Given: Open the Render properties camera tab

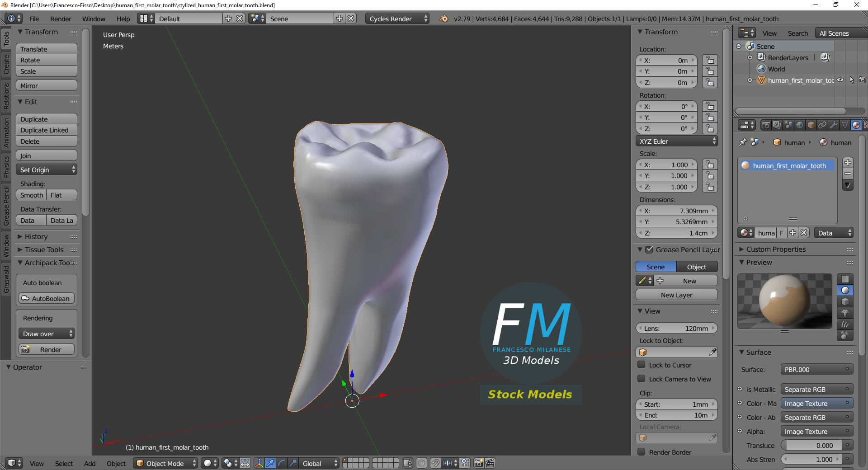Looking at the screenshot, I should point(766,125).
